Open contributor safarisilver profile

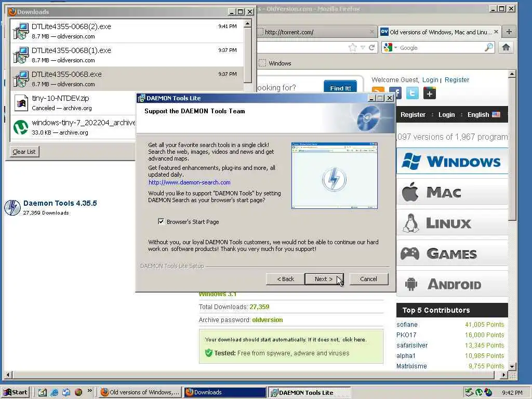click(x=412, y=345)
